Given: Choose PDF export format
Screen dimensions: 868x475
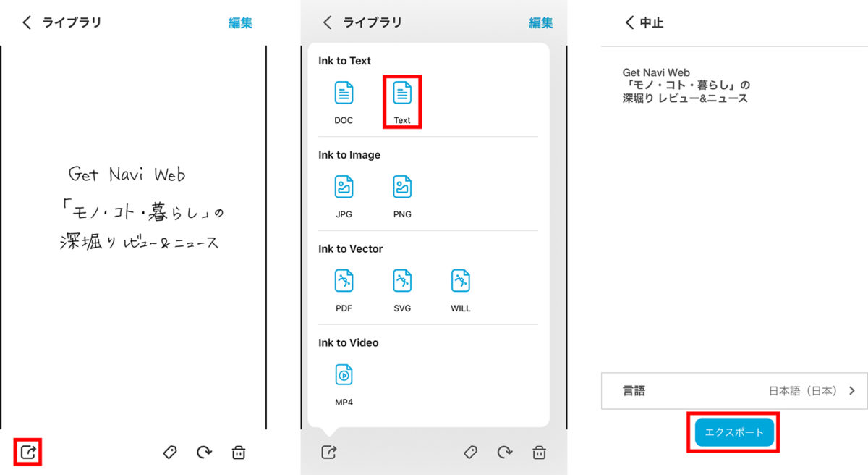Looking at the screenshot, I should [344, 290].
